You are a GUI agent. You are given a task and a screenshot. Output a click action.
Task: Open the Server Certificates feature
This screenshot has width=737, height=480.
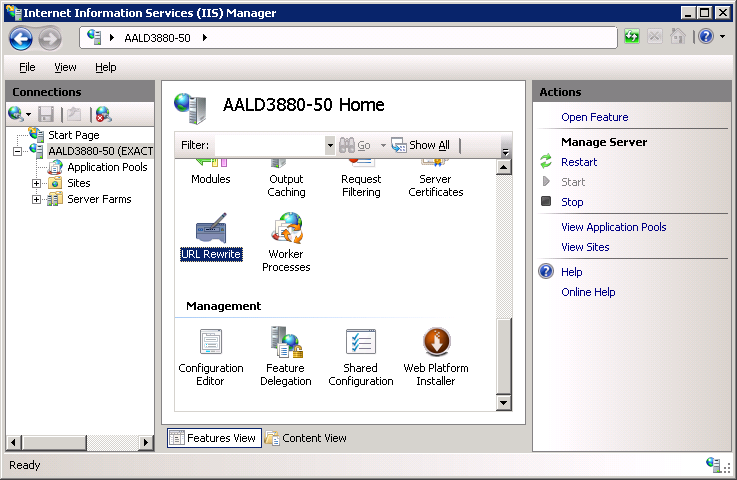pos(436,185)
